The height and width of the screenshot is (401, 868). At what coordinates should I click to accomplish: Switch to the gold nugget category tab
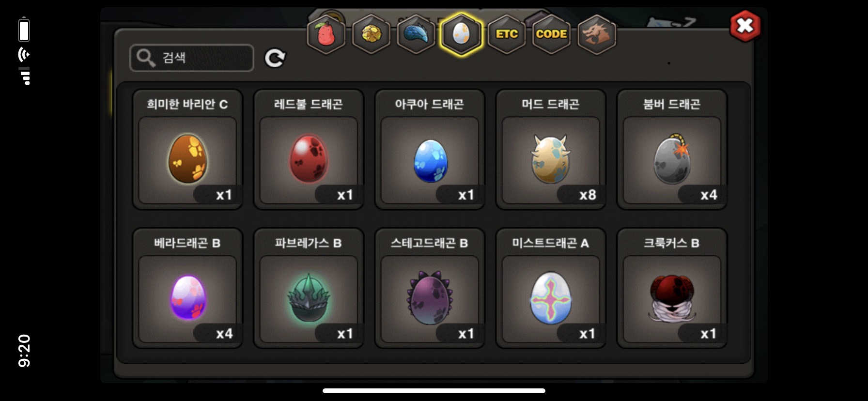pos(371,34)
